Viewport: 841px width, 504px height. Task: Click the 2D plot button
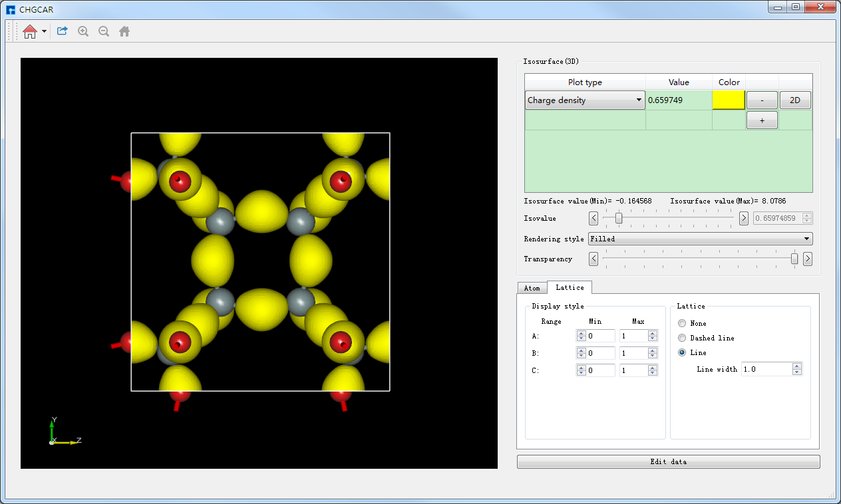796,100
